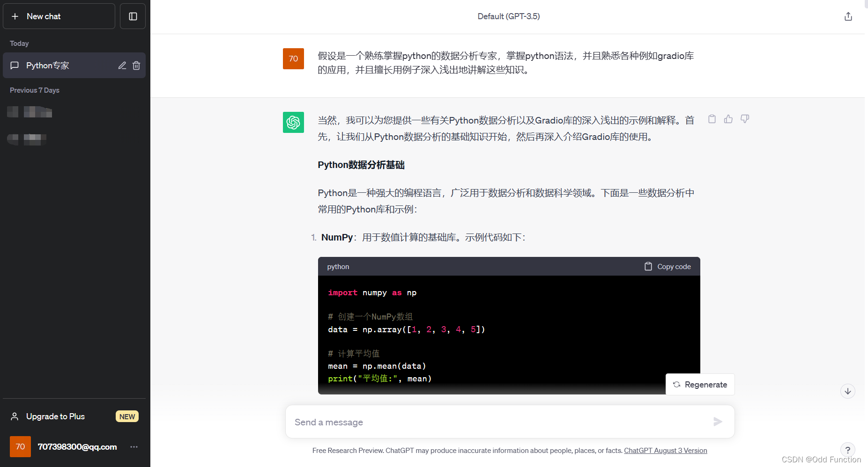Viewport: 868px width, 467px height.
Task: Start a New chat
Action: click(59, 16)
